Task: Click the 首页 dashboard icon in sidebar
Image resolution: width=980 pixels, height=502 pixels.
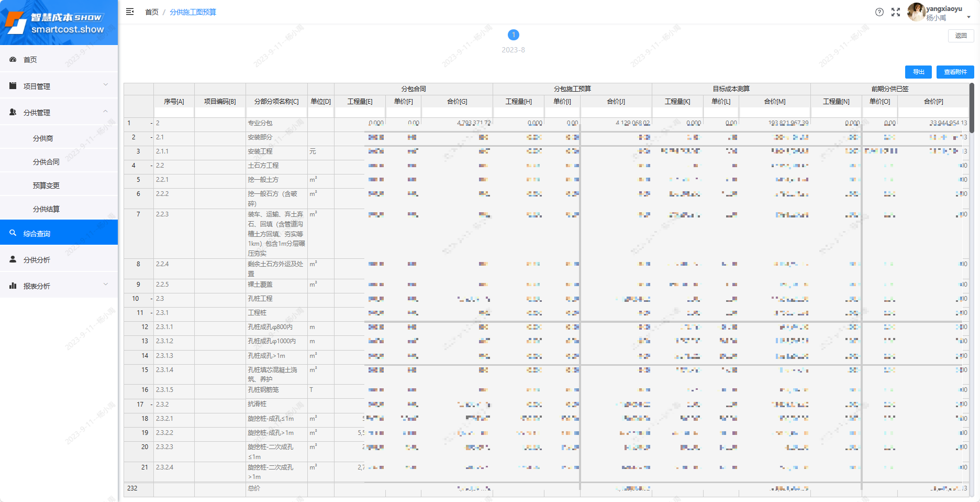Action: tap(13, 60)
